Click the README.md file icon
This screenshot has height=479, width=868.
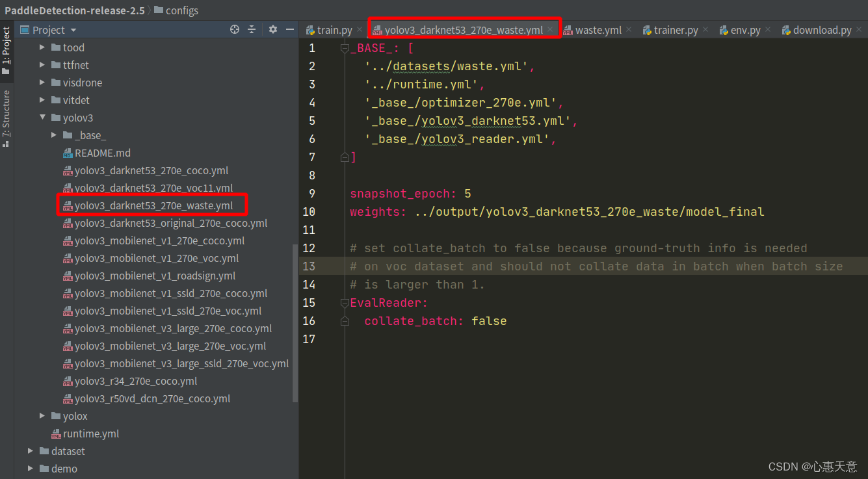(x=68, y=153)
